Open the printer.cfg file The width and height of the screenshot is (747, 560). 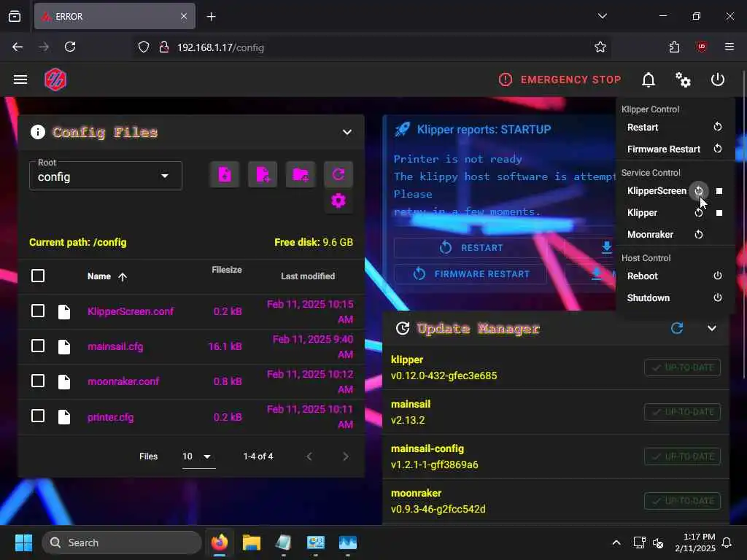pos(111,417)
